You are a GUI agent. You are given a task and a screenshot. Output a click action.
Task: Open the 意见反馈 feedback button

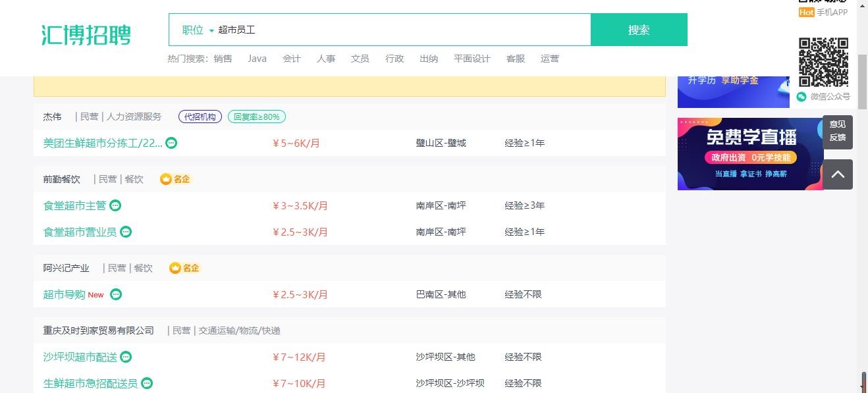click(838, 131)
